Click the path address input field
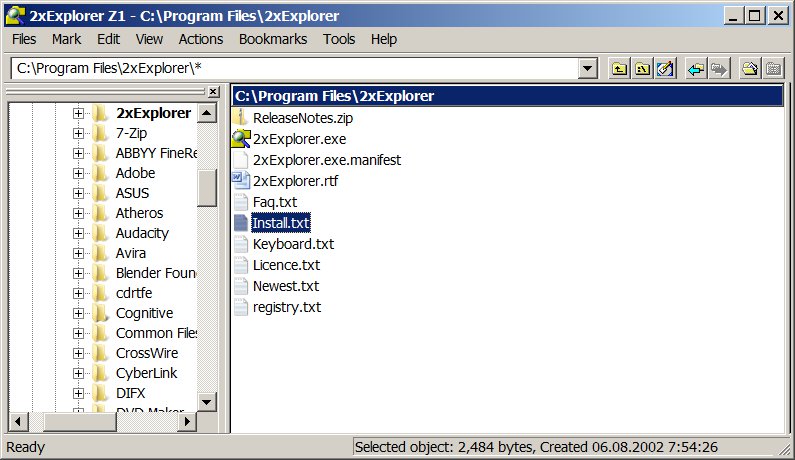The height and width of the screenshot is (460, 795). pos(295,68)
